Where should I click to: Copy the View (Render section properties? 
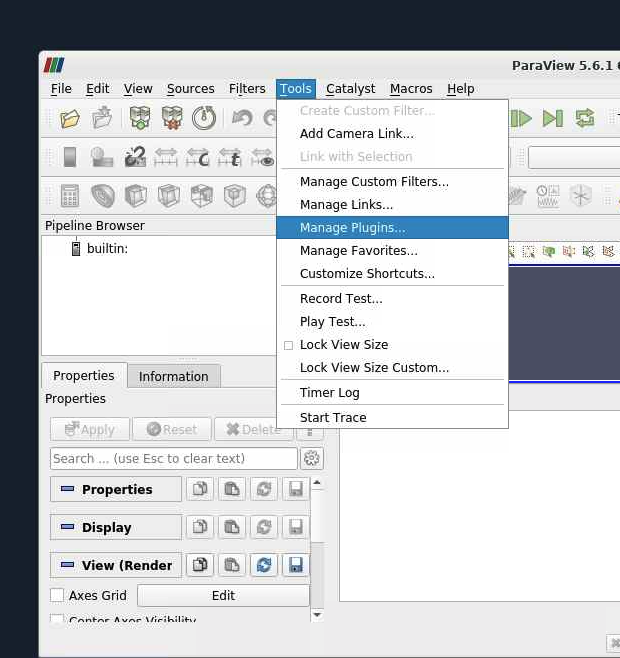pyautogui.click(x=200, y=565)
